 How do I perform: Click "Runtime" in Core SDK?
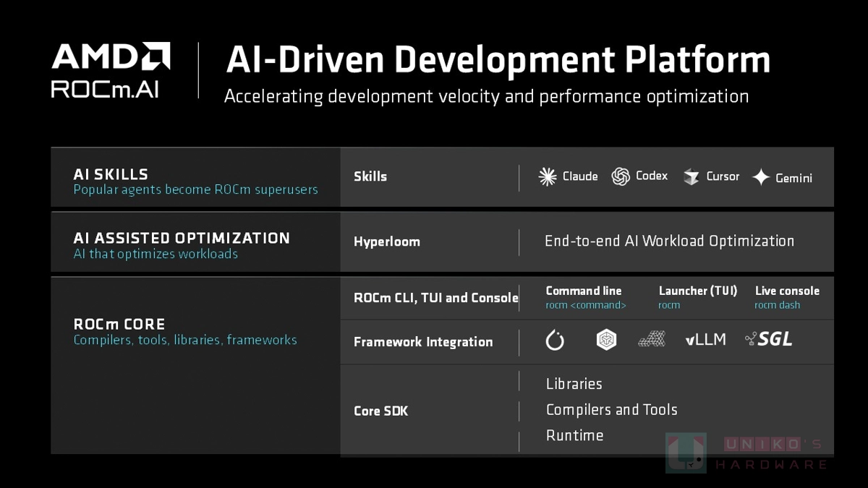click(575, 435)
